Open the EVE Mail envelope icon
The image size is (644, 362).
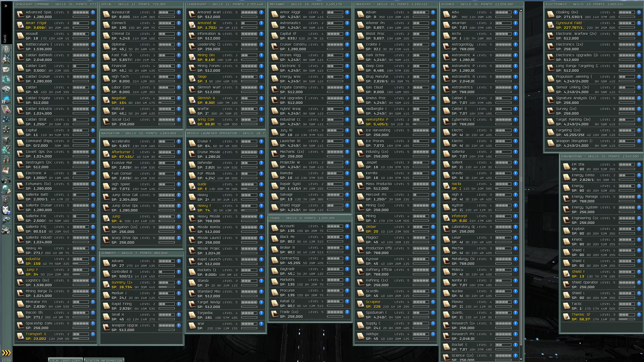[6, 69]
